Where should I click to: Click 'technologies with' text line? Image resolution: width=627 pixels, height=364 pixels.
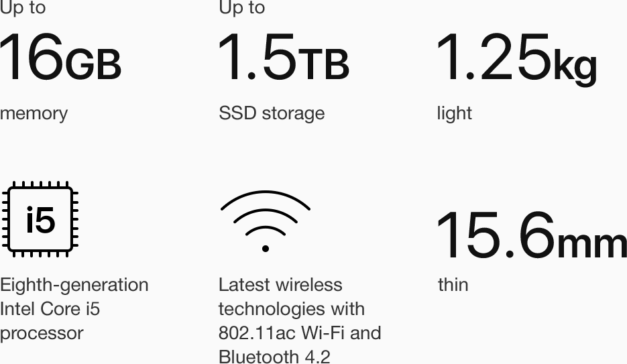pos(292,310)
